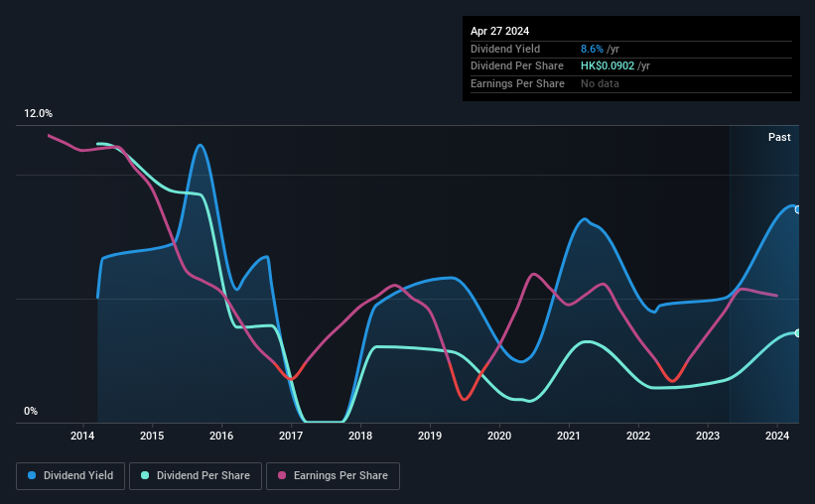This screenshot has width=815, height=504.
Task: Click the 2021 x-axis label
Action: pos(569,436)
